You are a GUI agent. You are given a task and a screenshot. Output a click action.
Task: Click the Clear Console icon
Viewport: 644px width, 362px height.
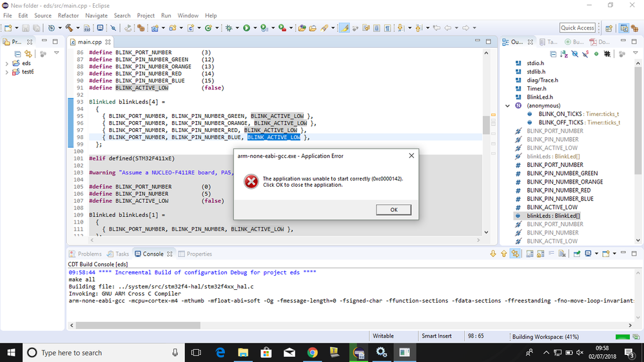(562, 254)
